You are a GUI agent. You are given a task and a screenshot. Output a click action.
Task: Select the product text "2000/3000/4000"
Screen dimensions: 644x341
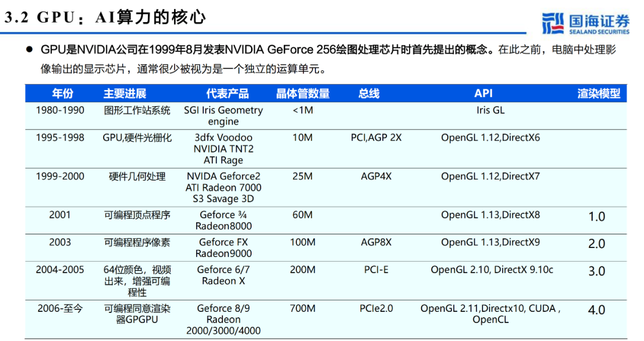[x=223, y=331]
